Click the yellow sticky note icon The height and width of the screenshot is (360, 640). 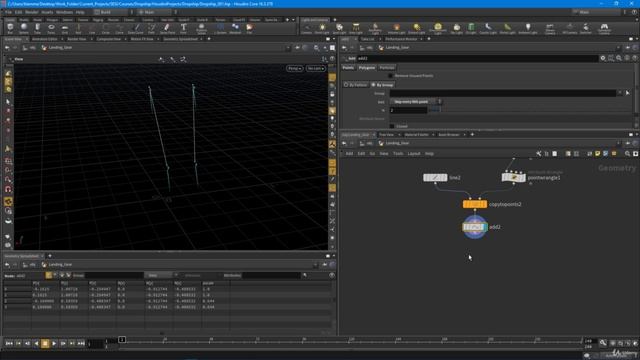pos(598,153)
